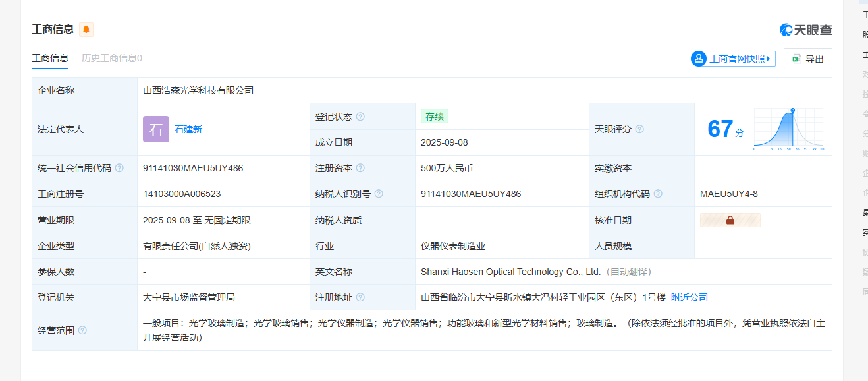Click establishment date 2025-09-08

click(x=445, y=142)
